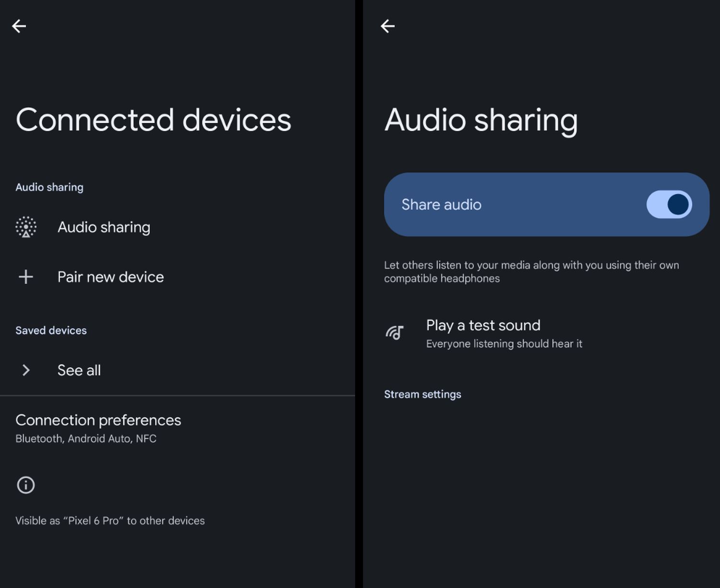The image size is (720, 588).
Task: Turn off the Share audio switch
Action: (669, 204)
